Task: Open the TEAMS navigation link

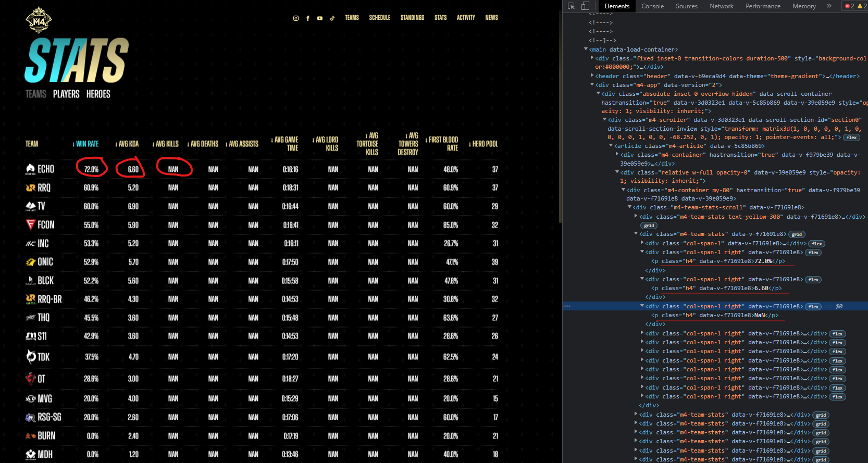Action: tap(352, 18)
